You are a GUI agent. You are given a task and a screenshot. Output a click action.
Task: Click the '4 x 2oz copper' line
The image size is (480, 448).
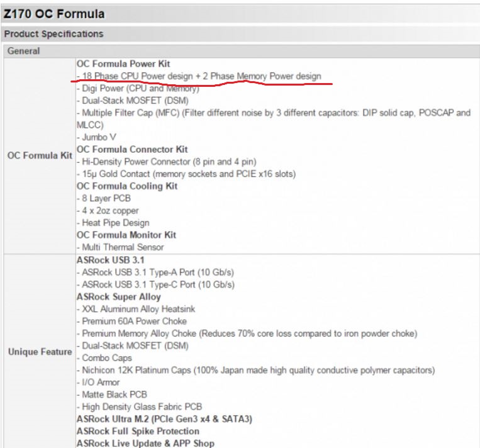pyautogui.click(x=108, y=211)
